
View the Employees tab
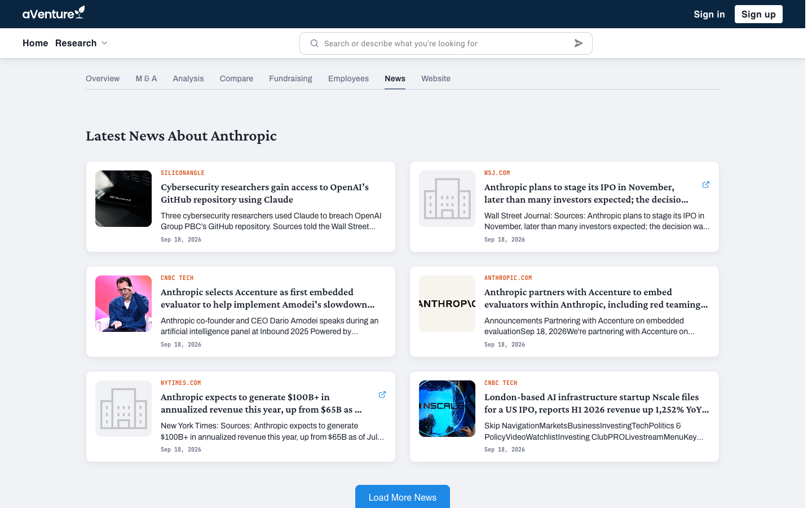coord(348,78)
